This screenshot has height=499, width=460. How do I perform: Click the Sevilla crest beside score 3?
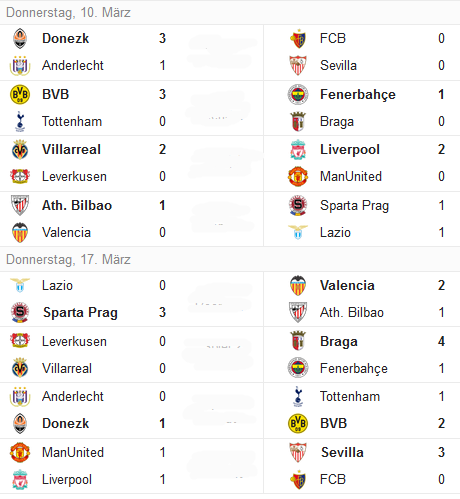[x=298, y=452]
